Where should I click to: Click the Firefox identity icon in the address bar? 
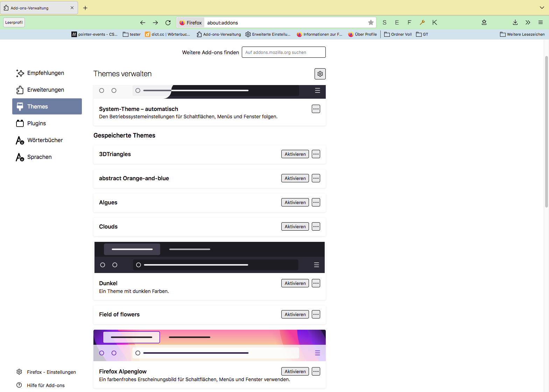coord(191,23)
